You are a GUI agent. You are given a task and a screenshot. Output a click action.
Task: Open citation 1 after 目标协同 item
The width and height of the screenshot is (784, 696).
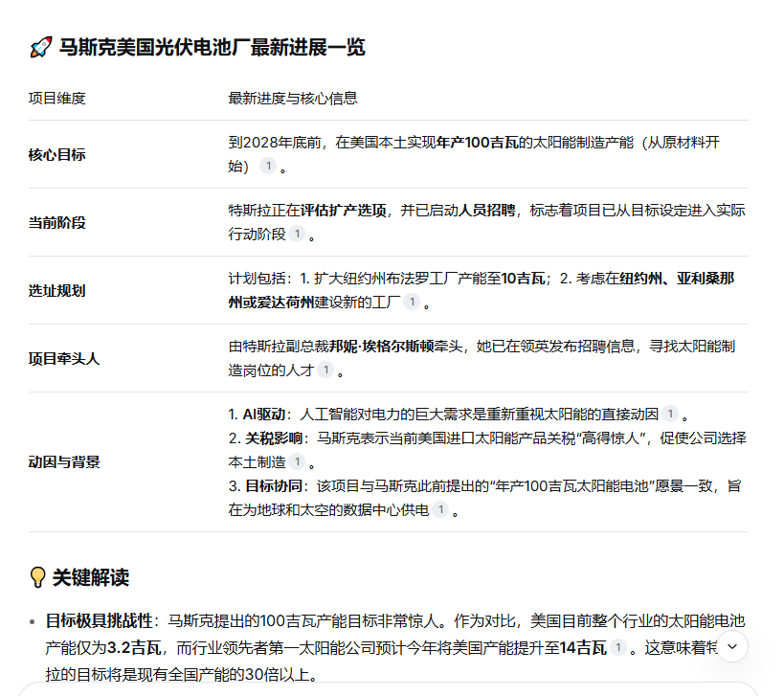tap(440, 509)
